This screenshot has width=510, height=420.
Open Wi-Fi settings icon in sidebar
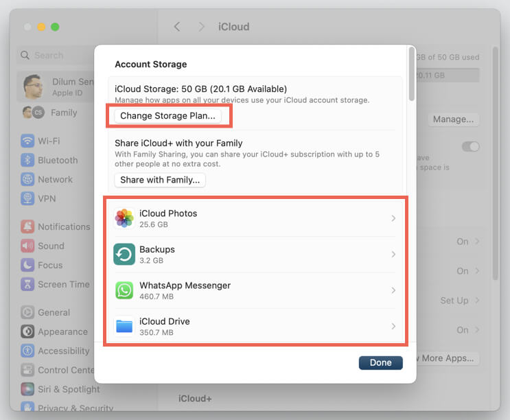[x=27, y=141]
